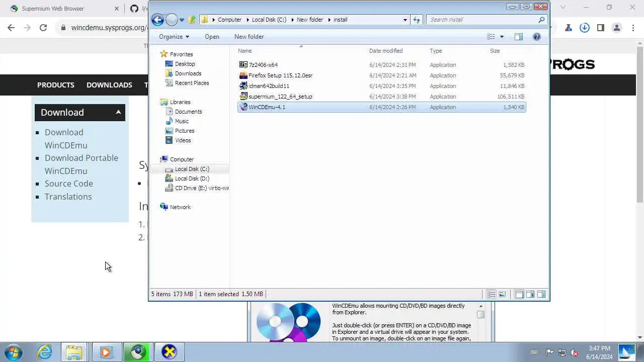This screenshot has height=362, width=644.
Task: Collapse the Download sidebar panel arrow
Action: coord(118,112)
